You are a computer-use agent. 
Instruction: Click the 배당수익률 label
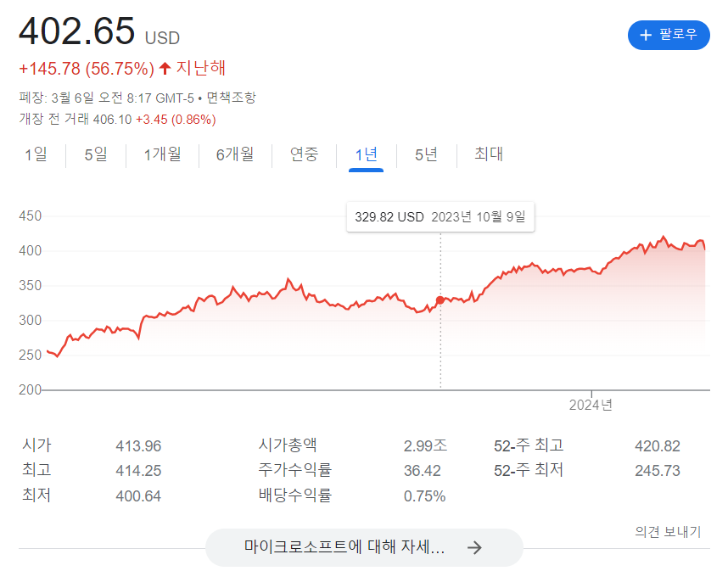[294, 495]
